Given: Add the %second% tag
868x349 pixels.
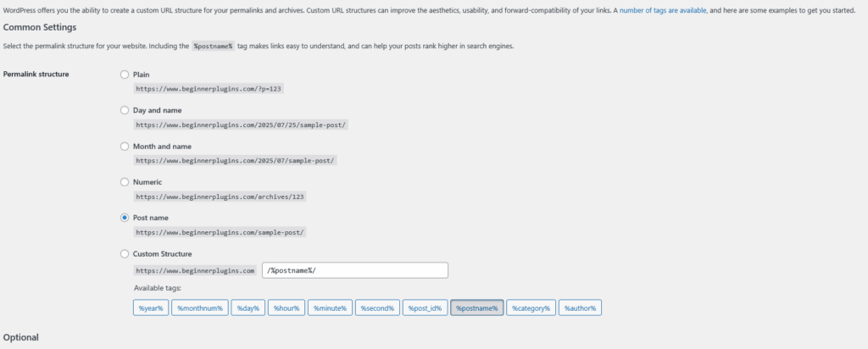Looking at the screenshot, I should pos(377,308).
